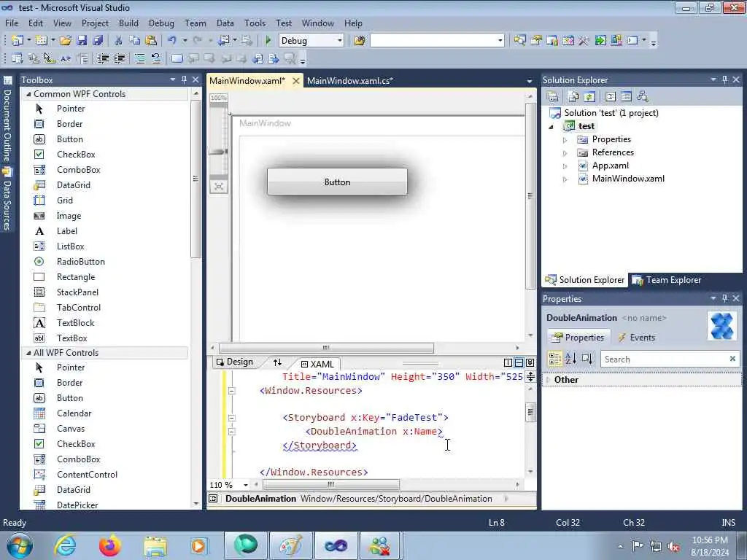Collapse the Common WPF Controls group
The image size is (747, 560).
pyautogui.click(x=28, y=94)
